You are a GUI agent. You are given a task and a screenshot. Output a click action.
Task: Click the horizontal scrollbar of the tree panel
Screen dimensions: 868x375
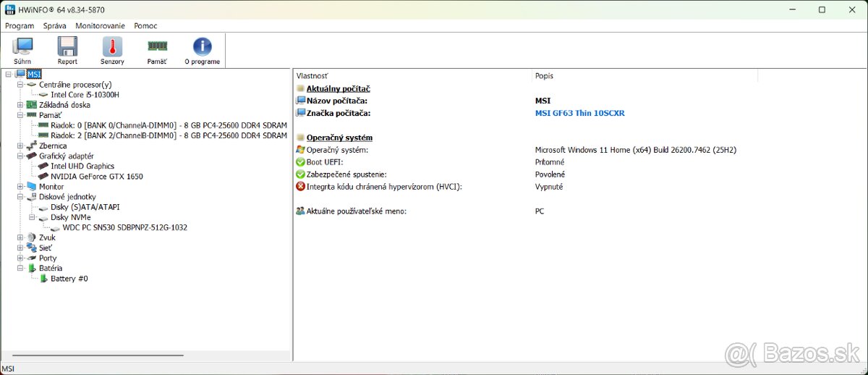[98, 355]
